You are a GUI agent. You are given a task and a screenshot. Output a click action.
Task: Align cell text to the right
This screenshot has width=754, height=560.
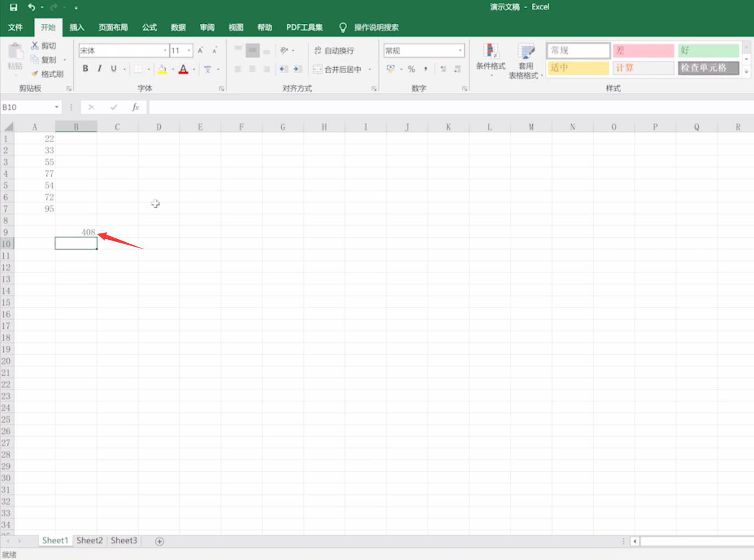click(x=266, y=69)
